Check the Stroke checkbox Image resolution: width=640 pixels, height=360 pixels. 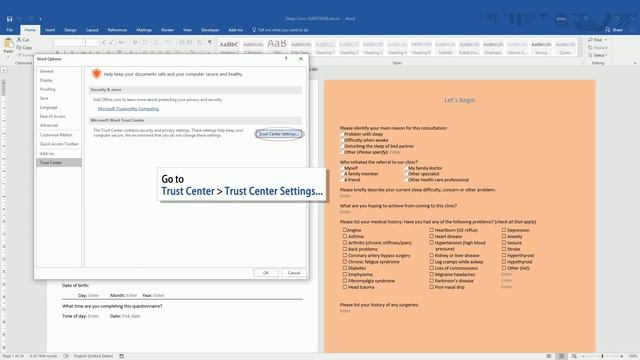(x=504, y=249)
